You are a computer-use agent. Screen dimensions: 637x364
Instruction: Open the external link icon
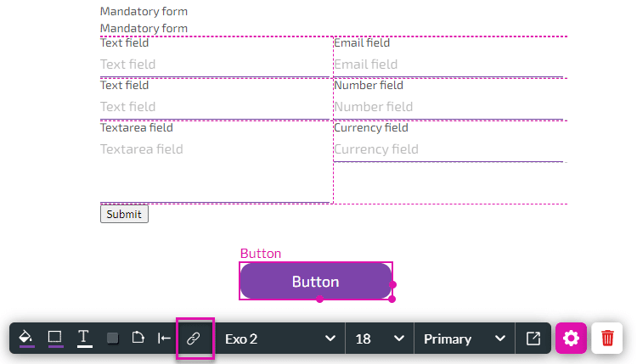(533, 338)
